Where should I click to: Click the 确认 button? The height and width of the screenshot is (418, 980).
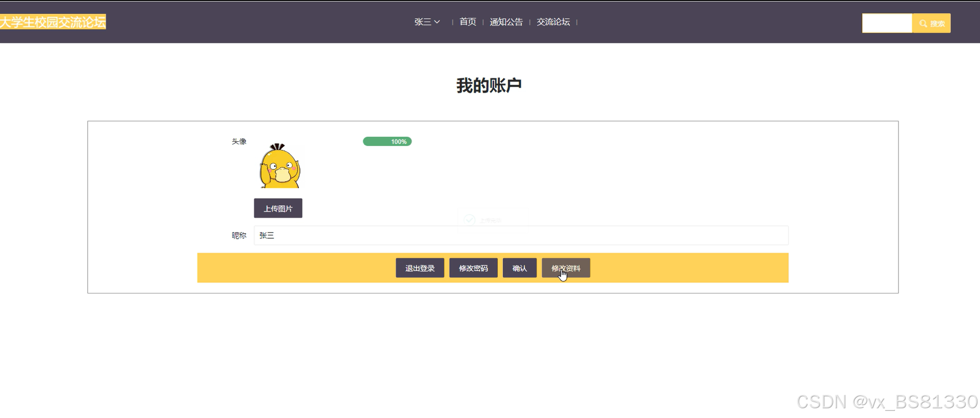click(519, 268)
